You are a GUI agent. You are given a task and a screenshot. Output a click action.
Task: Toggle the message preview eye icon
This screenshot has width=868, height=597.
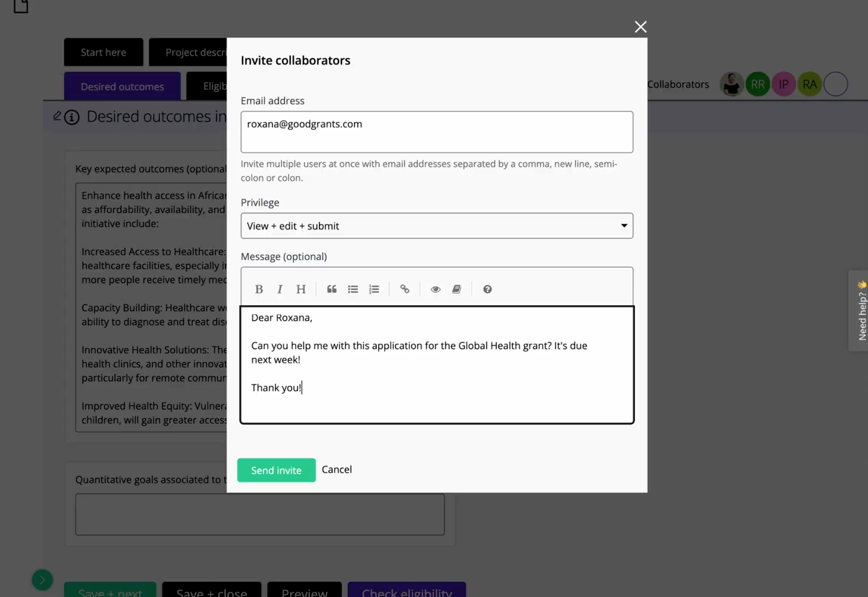coord(435,289)
